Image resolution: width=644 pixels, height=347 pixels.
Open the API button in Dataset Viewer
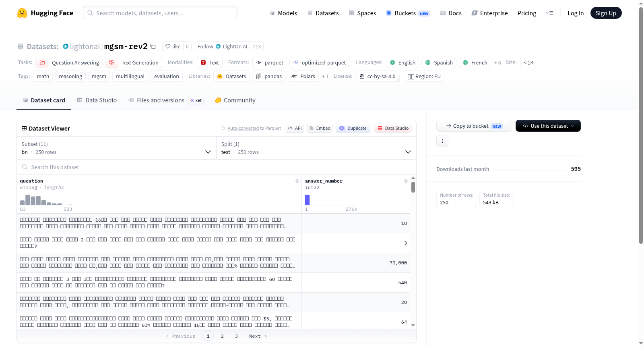(x=295, y=128)
